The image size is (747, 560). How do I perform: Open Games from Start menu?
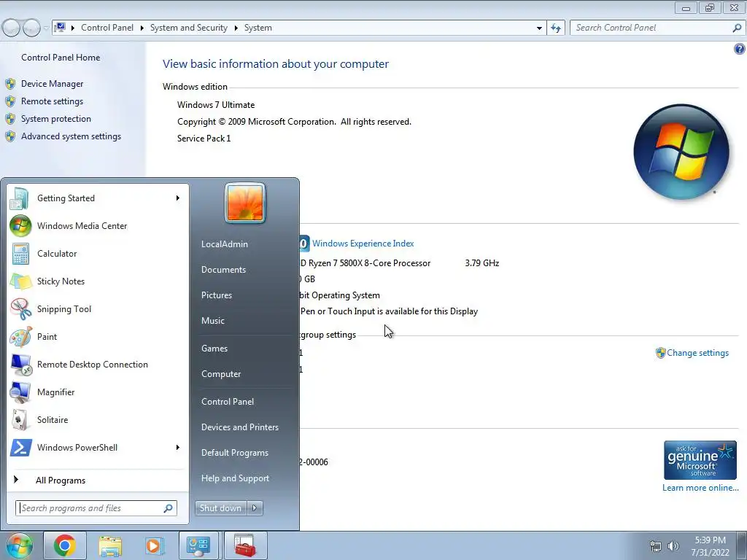(214, 349)
